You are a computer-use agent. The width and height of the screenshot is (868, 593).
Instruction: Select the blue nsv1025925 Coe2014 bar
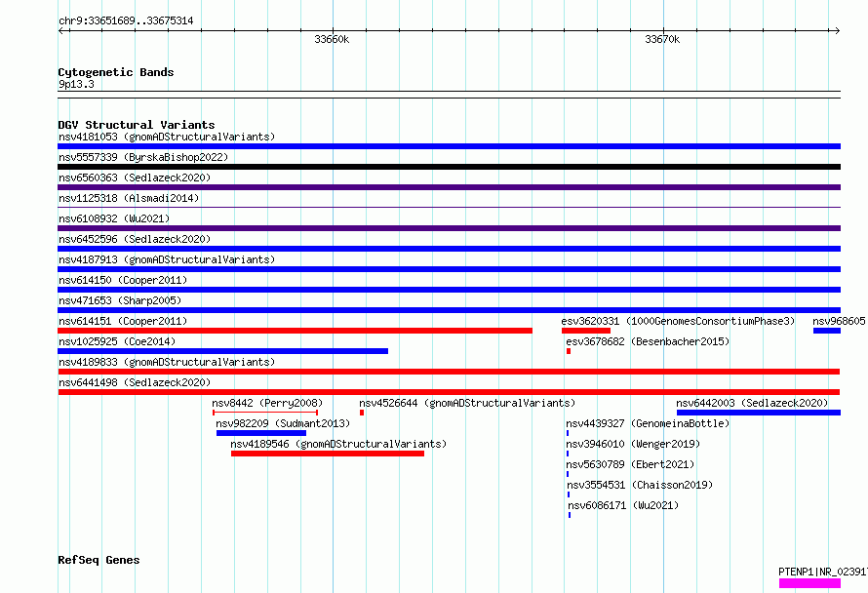click(223, 351)
